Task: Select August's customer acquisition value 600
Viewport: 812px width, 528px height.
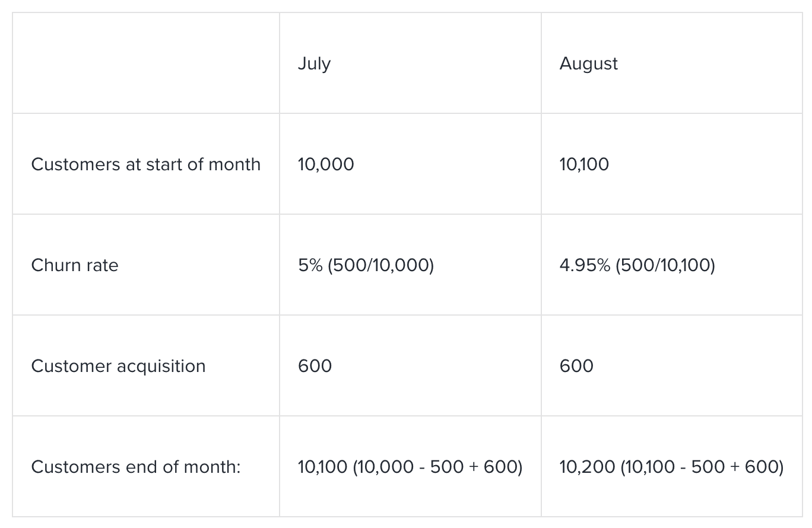Action: 576,366
